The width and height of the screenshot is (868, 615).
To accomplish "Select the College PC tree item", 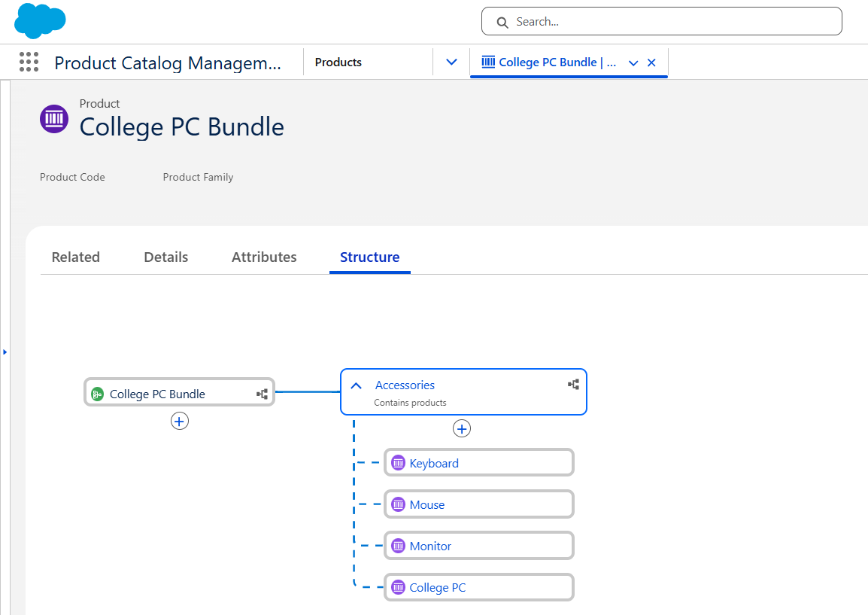I will pos(437,587).
